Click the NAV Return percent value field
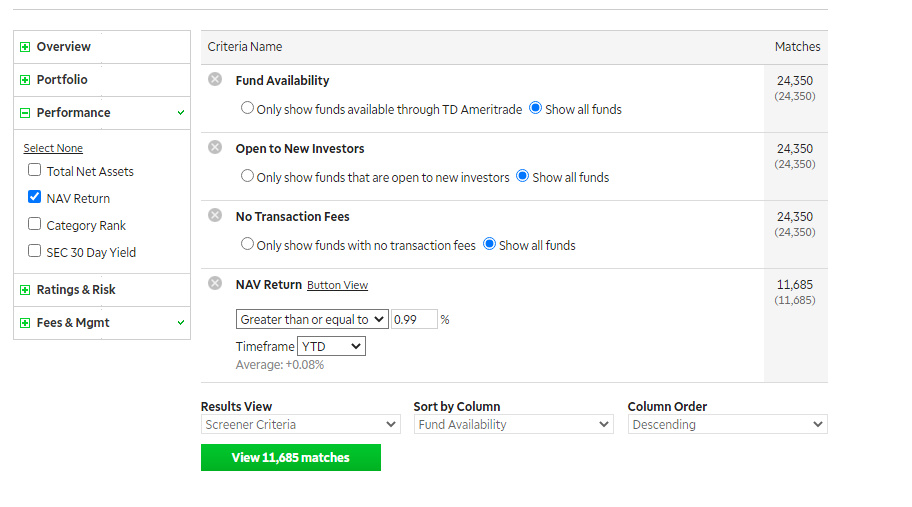 (414, 319)
